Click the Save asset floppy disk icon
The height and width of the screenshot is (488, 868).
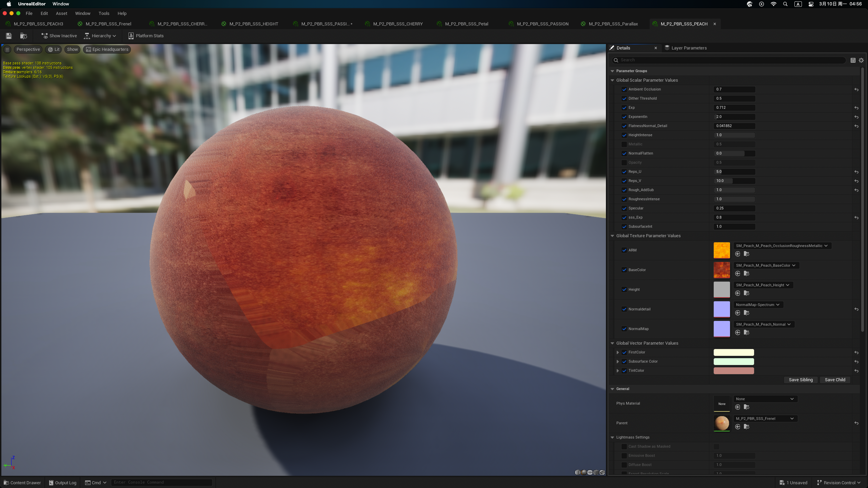tap(9, 36)
